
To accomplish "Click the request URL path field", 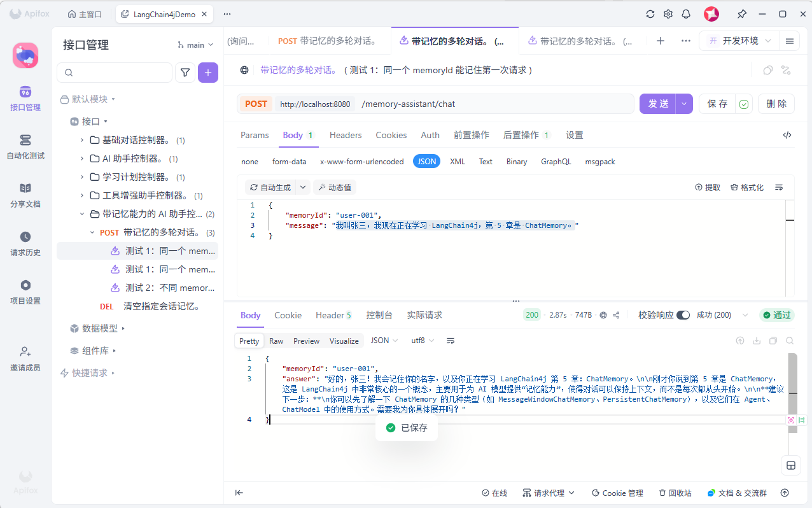I will tap(494, 104).
